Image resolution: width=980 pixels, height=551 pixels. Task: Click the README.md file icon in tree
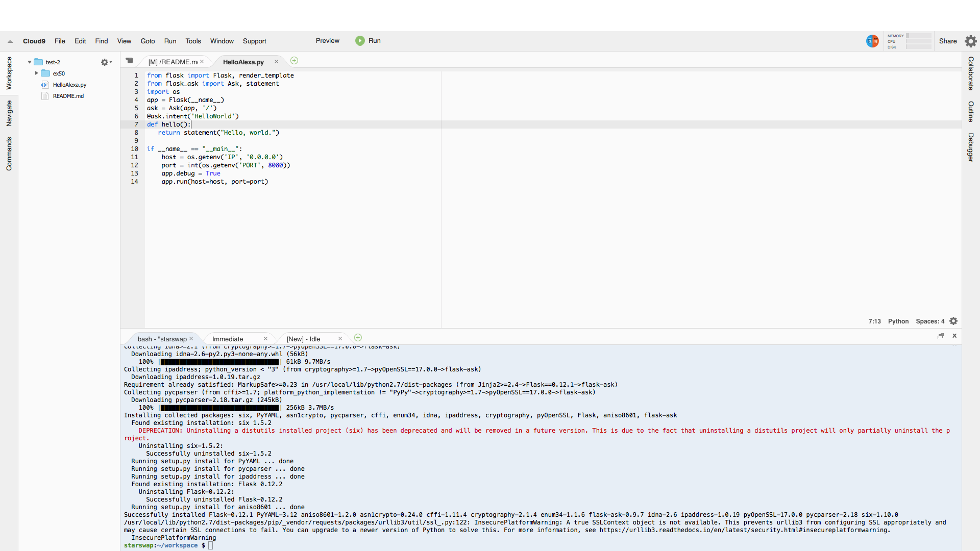point(45,96)
